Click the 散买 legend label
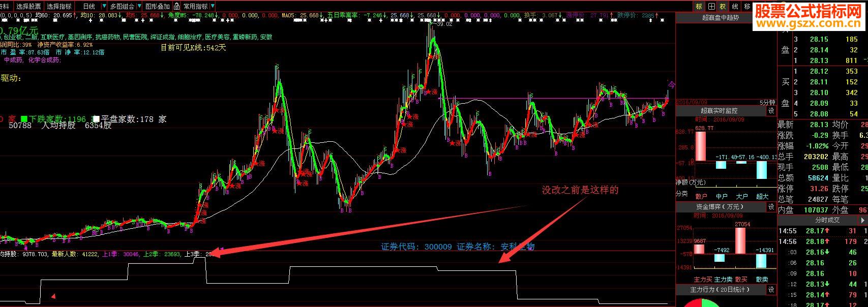The width and height of the screenshot is (868, 307). point(741,280)
